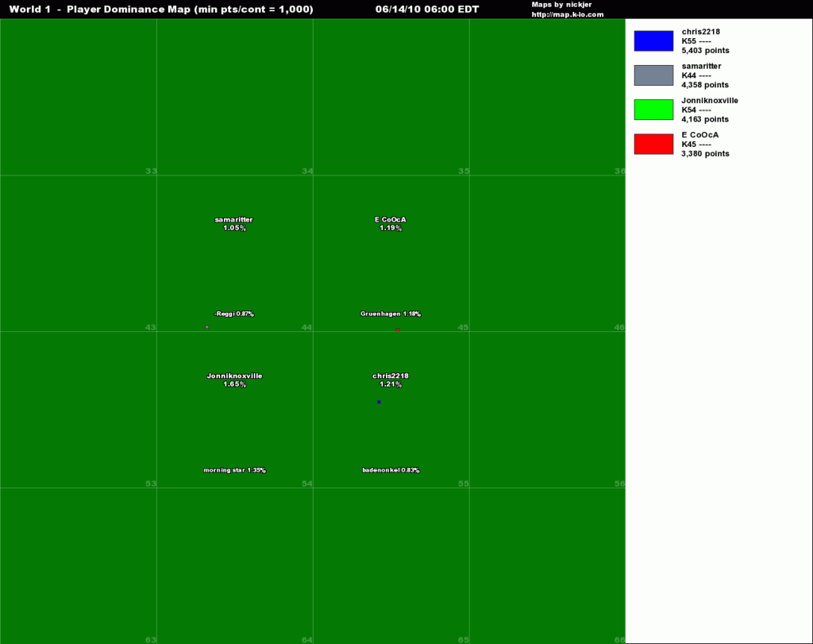
Task: Click the '3,380 points' legend text
Action: coord(705,153)
